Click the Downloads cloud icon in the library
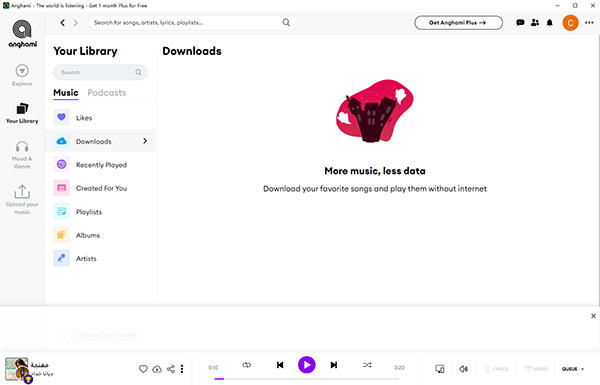Screen dimensions: 600x385 click(61, 141)
